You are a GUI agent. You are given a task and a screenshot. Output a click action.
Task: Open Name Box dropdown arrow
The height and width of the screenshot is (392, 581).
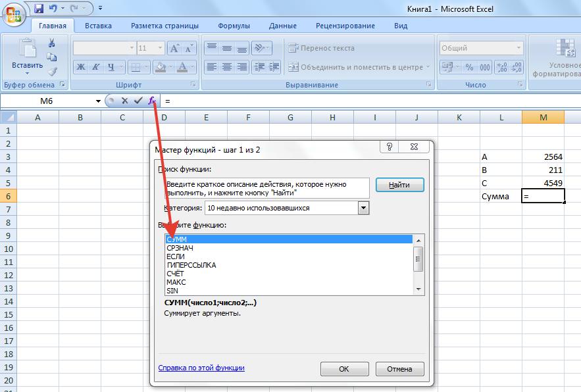tap(98, 101)
